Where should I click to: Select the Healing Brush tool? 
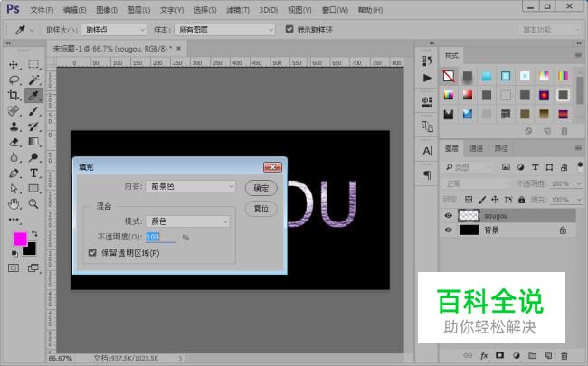[14, 111]
